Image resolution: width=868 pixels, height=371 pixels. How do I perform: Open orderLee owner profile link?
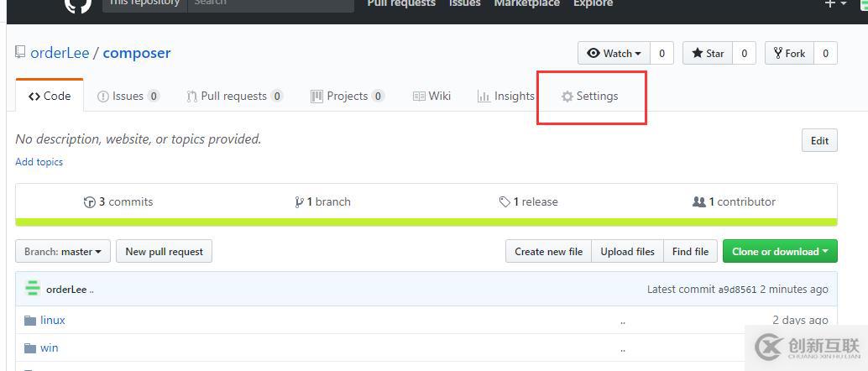click(60, 53)
